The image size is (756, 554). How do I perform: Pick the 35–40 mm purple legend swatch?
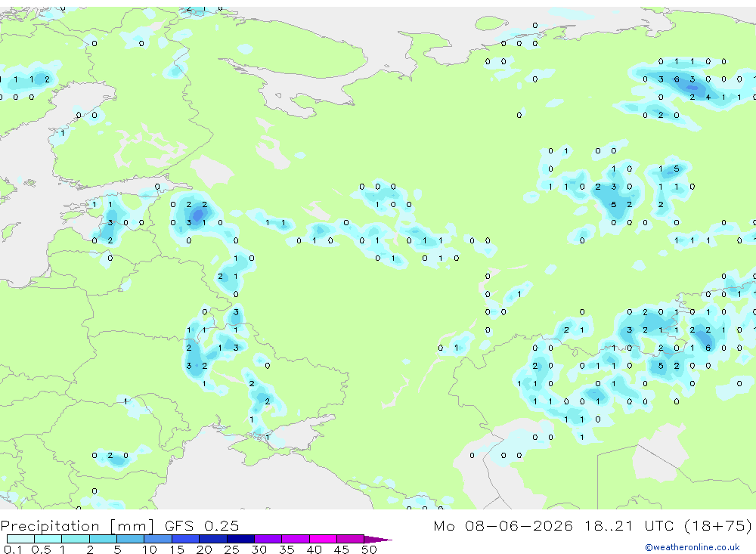click(296, 539)
